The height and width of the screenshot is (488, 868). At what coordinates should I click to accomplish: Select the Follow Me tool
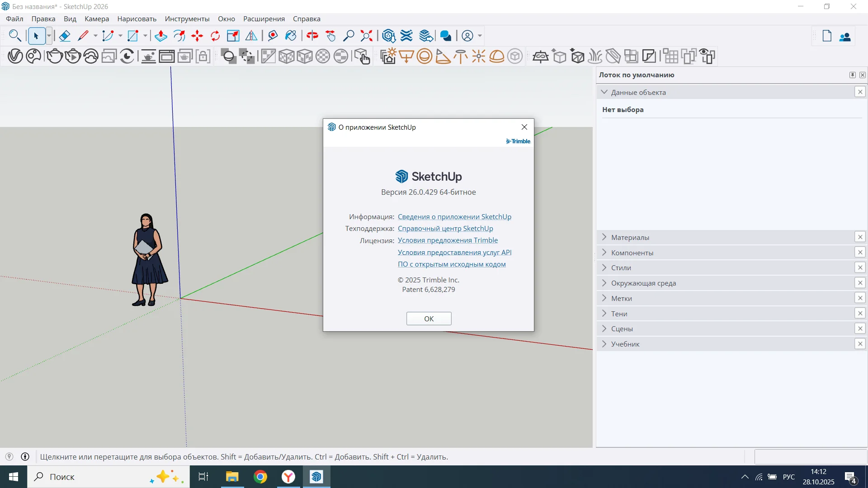click(x=179, y=36)
